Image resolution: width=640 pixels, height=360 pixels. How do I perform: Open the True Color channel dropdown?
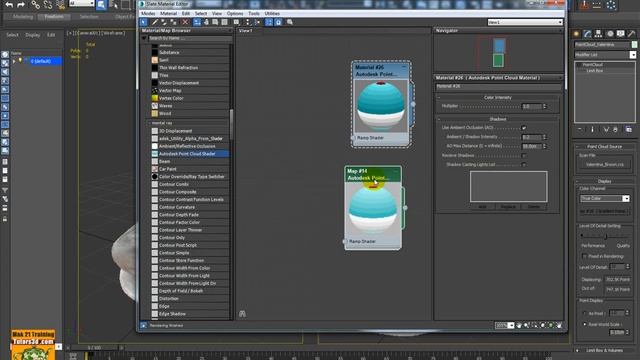click(x=625, y=198)
